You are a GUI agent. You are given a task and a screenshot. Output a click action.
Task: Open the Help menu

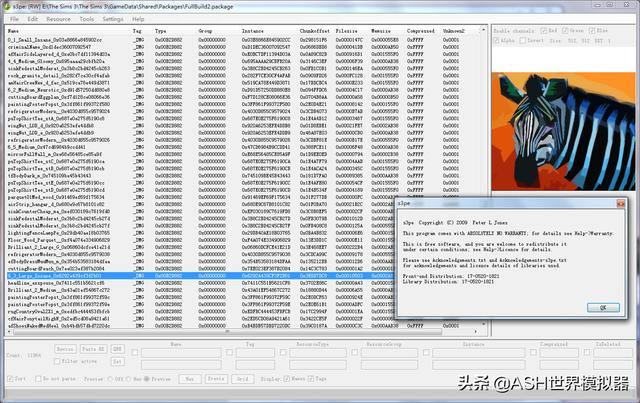coord(138,19)
